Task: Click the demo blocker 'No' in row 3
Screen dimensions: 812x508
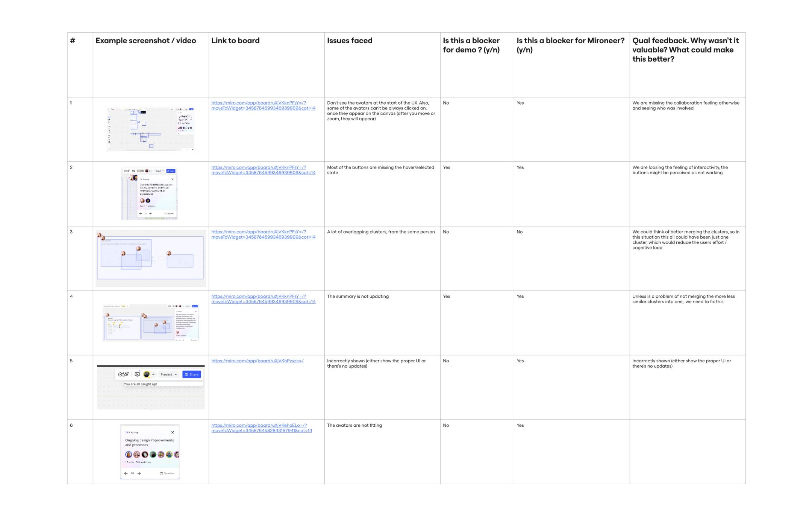Action: pyautogui.click(x=446, y=232)
